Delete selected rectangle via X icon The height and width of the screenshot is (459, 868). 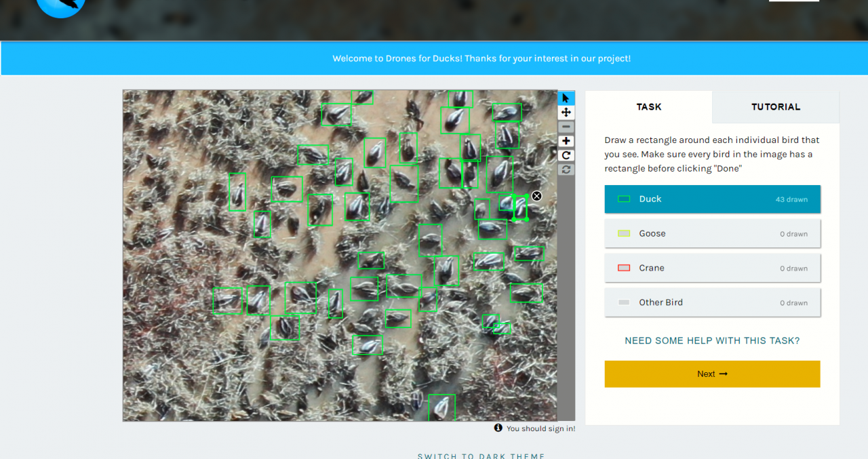click(536, 196)
